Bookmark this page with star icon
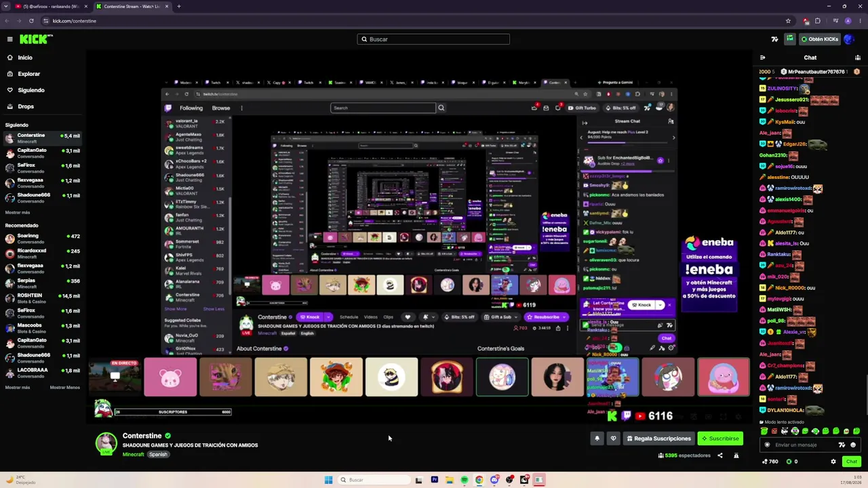Screen dimensions: 868x488 click(788, 21)
